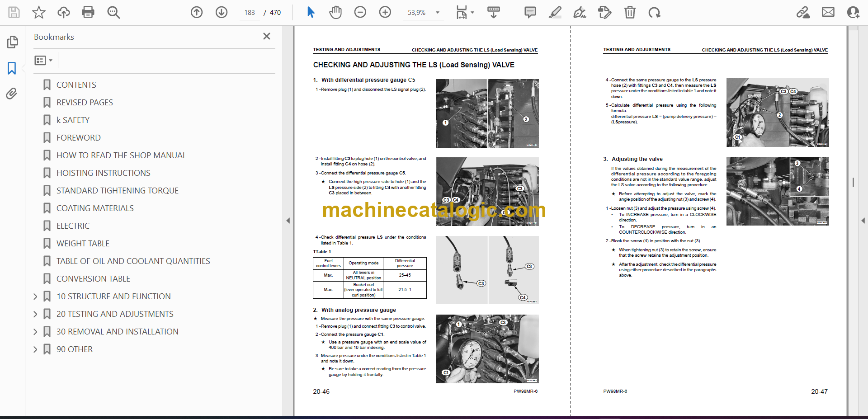Click the analog pressure gauge photo

point(487,349)
